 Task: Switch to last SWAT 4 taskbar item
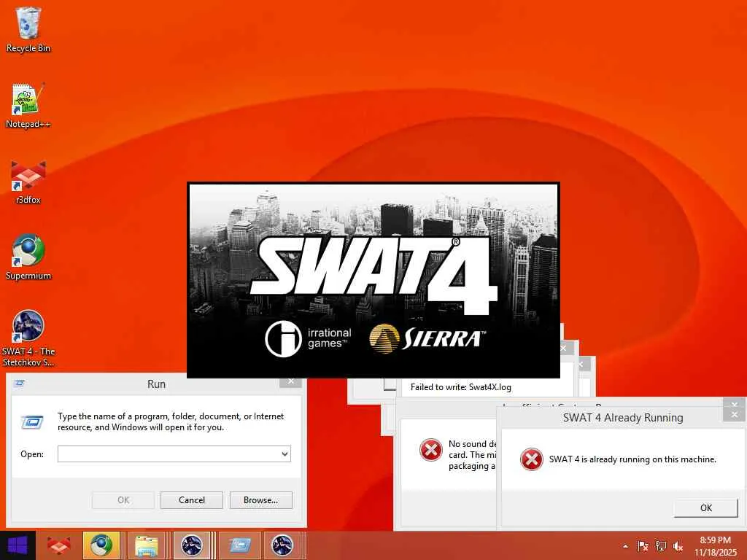tap(282, 545)
